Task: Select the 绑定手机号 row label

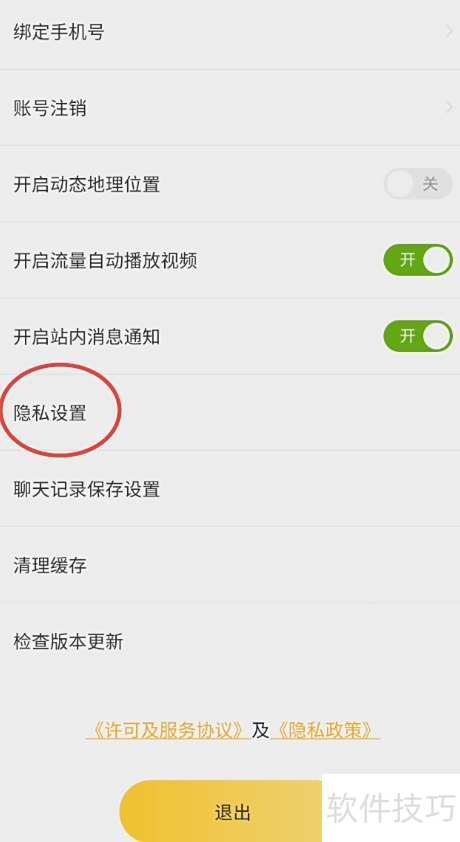Action: click(x=59, y=32)
